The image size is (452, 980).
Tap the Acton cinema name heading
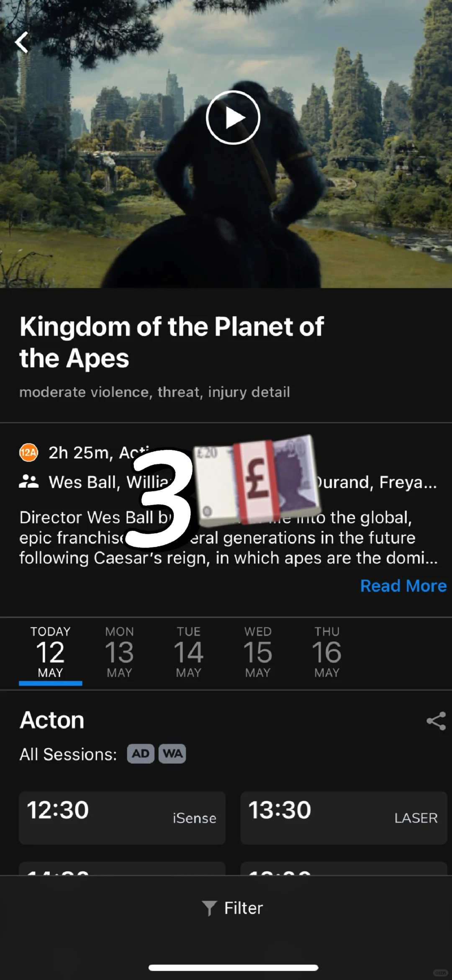pyautogui.click(x=52, y=720)
